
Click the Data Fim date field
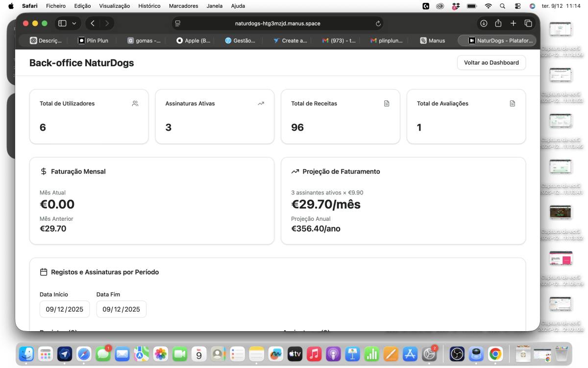121,309
